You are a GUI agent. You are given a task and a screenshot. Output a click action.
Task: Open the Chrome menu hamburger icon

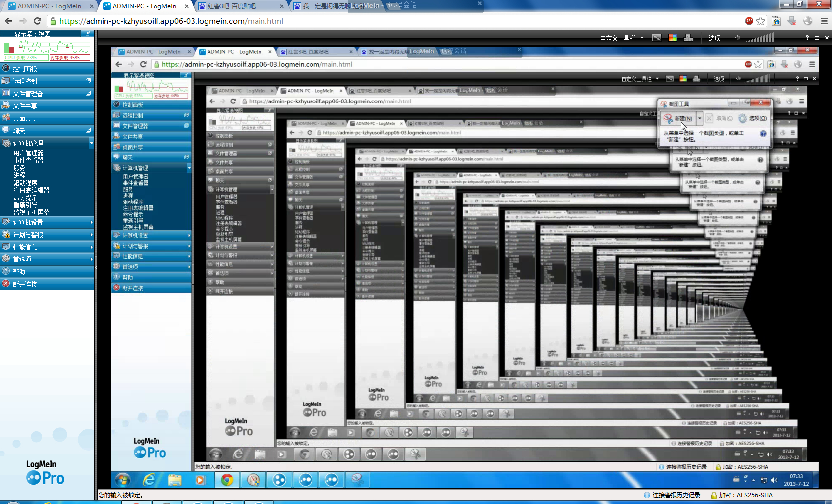tap(824, 21)
